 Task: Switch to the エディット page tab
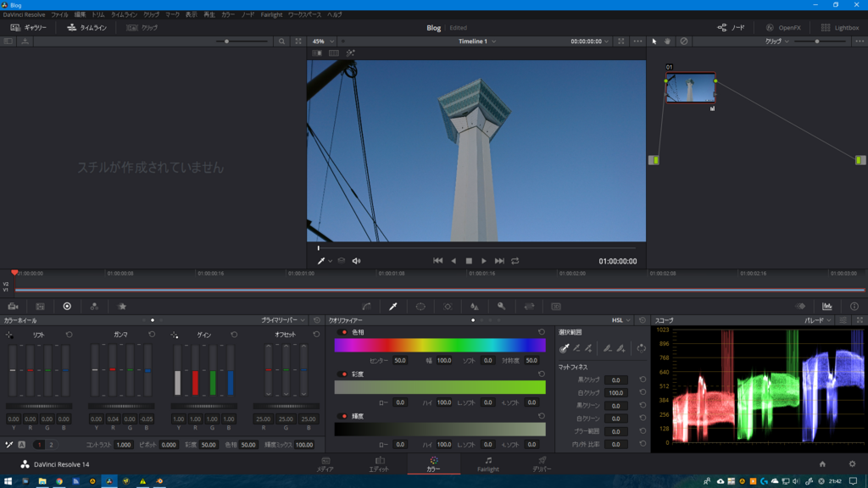[x=379, y=464]
